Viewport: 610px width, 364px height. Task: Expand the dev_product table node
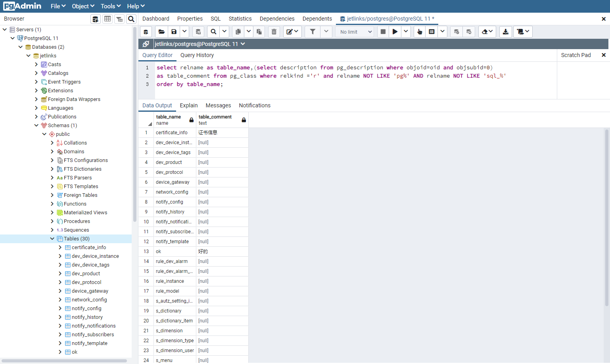tap(60, 273)
